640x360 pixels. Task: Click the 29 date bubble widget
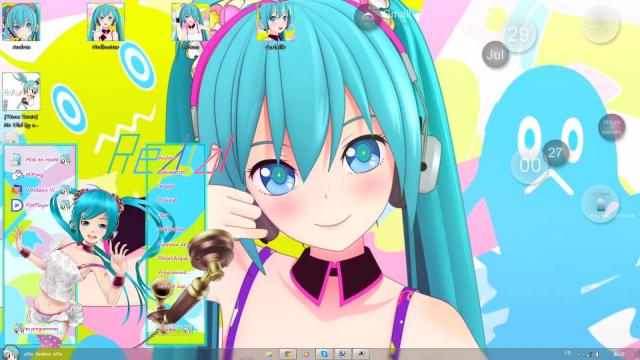(519, 34)
